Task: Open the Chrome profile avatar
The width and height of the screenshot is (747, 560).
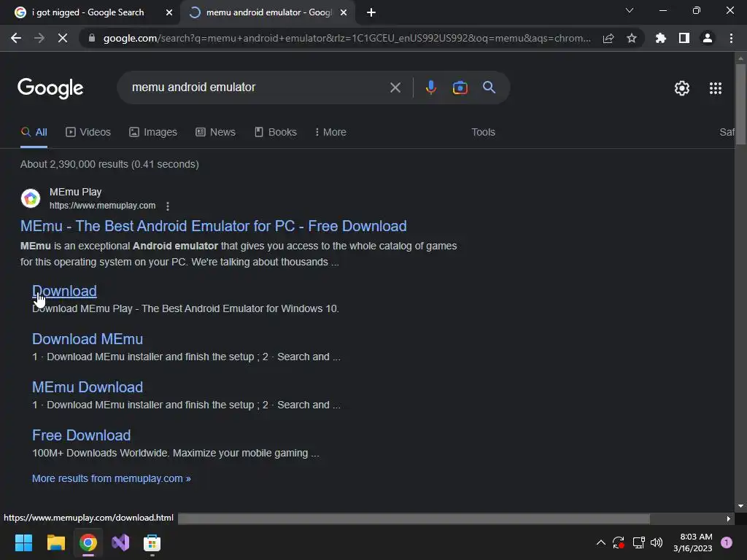Action: 708,38
